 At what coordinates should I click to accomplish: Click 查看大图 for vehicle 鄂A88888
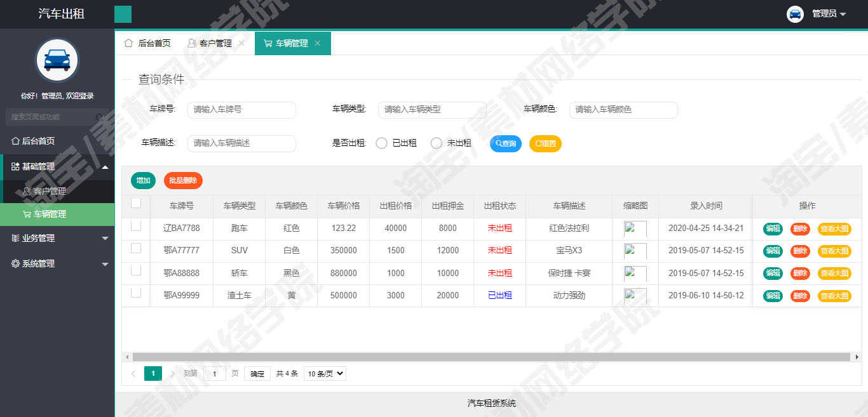click(834, 274)
